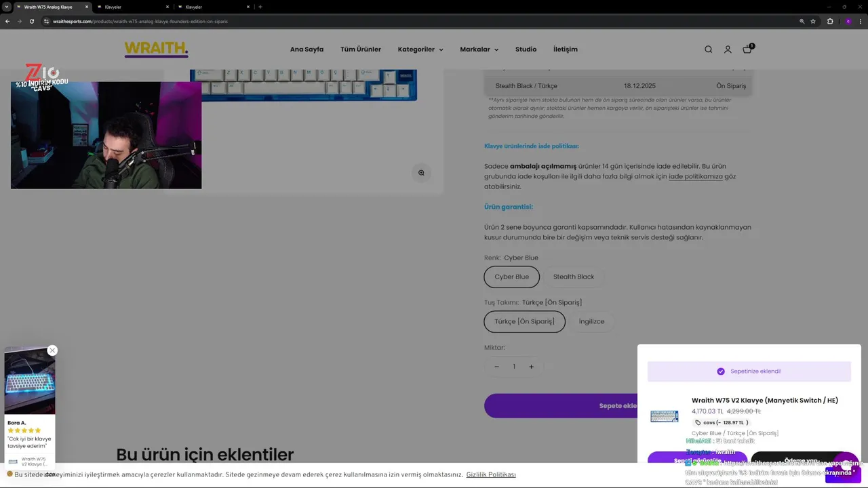Click the Ürün garantisi heading
This screenshot has width=868, height=488.
coord(509,207)
